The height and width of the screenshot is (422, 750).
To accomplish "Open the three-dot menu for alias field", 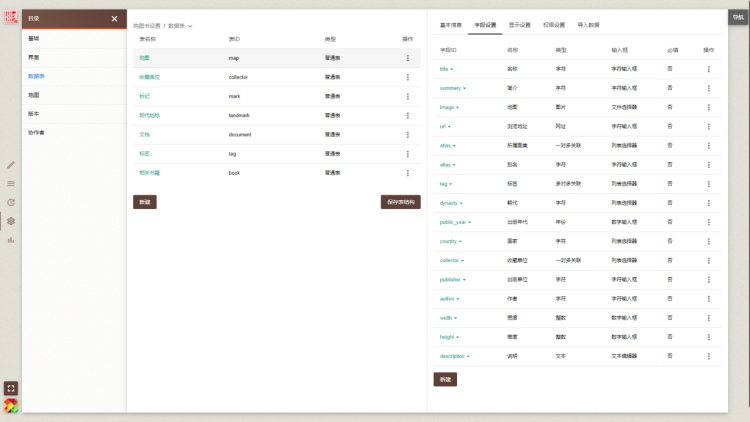I will [708, 165].
